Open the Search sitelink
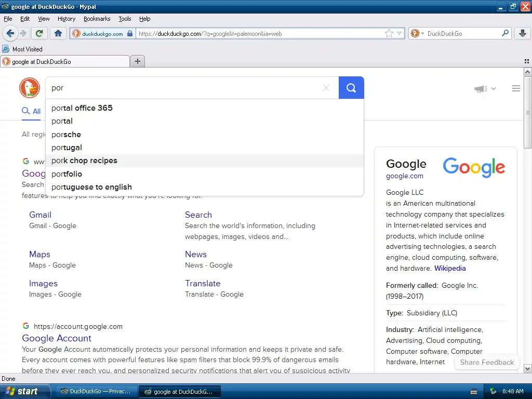This screenshot has height=399, width=532. pos(198,215)
